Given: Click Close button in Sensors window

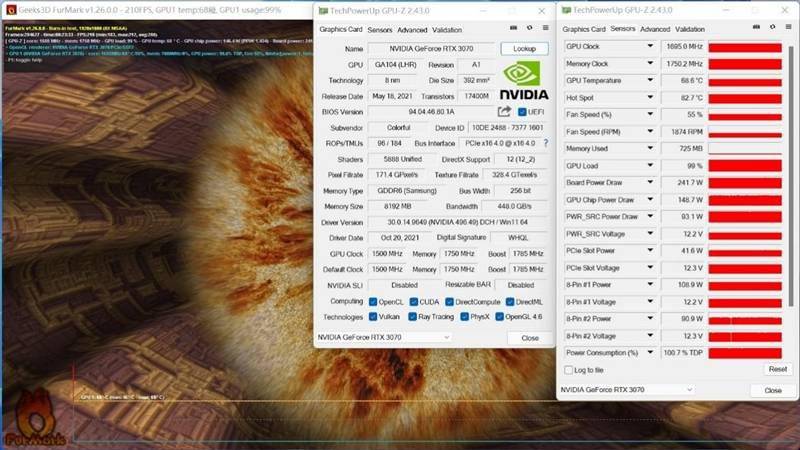Looking at the screenshot, I should 773,390.
